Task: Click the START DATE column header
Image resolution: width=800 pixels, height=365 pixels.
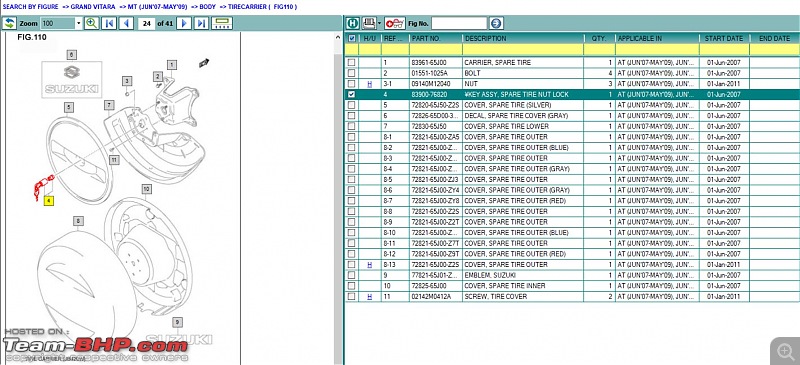Action: (724, 38)
